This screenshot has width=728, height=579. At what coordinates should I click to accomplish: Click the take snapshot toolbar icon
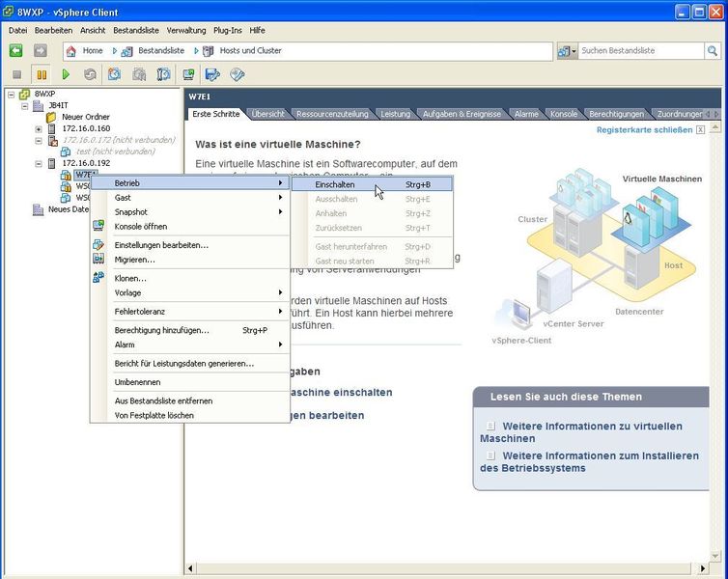[114, 74]
